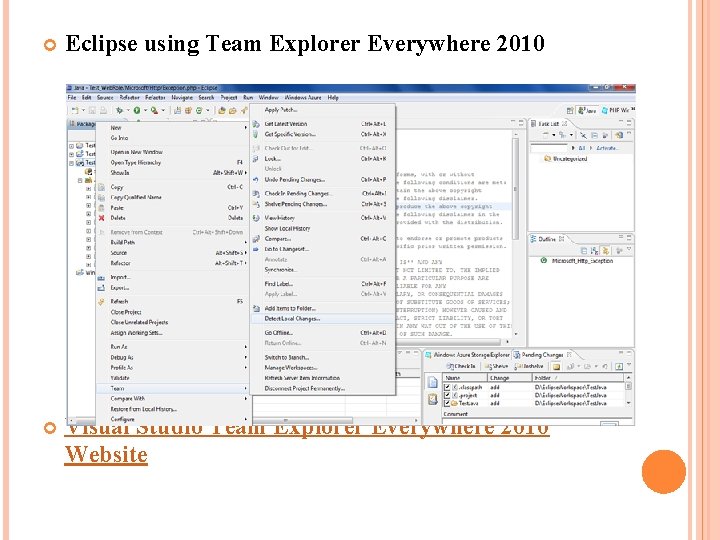Expand the second Test project node
This screenshot has width=720, height=540.
[x=72, y=154]
